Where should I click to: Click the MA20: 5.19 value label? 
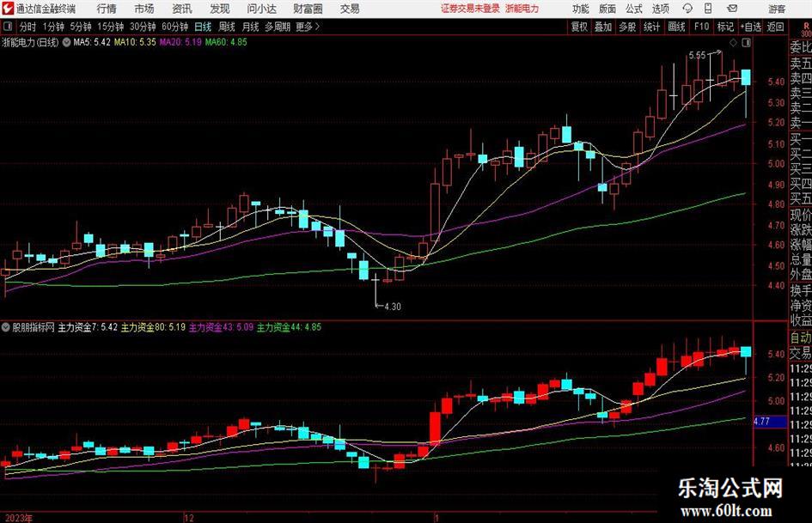180,42
